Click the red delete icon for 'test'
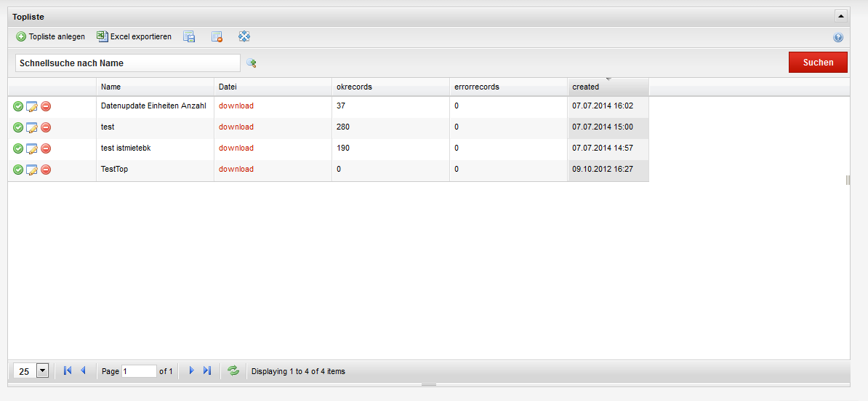The image size is (868, 401). 46,127
